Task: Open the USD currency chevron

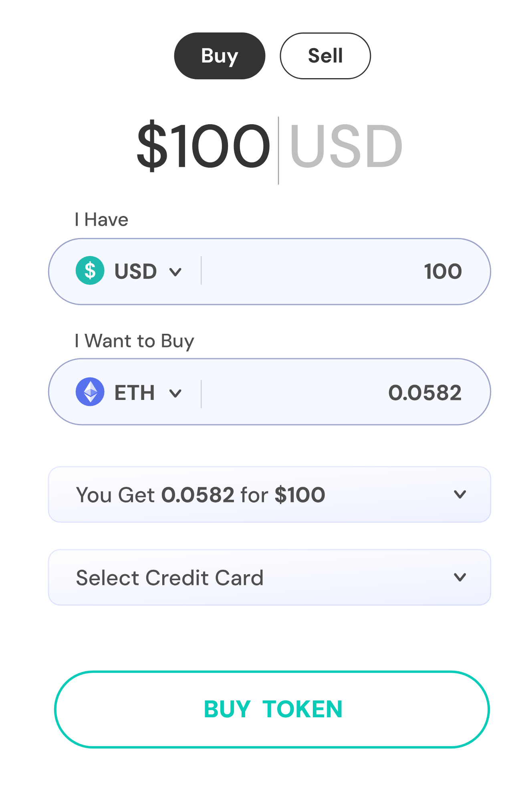Action: (x=175, y=272)
